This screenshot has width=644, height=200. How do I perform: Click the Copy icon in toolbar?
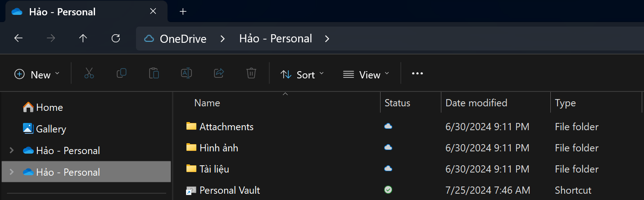pyautogui.click(x=122, y=73)
